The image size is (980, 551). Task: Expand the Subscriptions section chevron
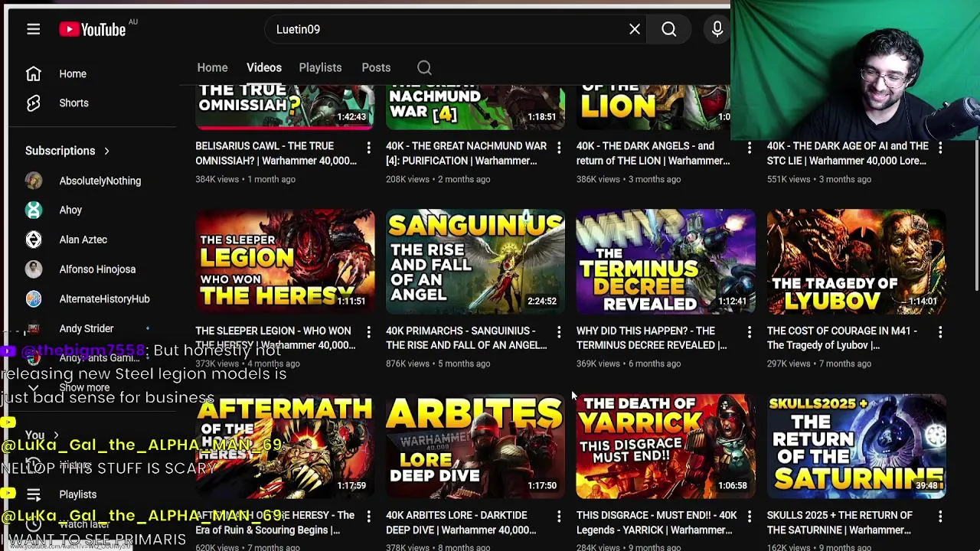tap(106, 151)
